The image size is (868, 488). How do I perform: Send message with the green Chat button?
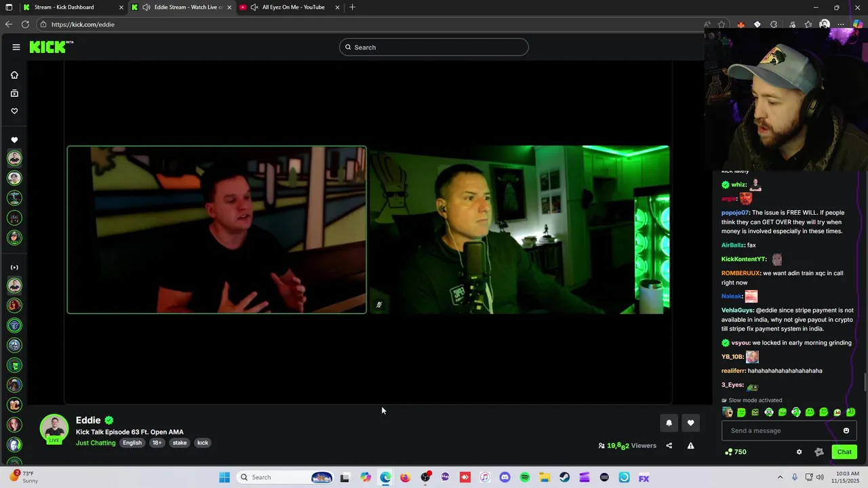pyautogui.click(x=844, y=452)
